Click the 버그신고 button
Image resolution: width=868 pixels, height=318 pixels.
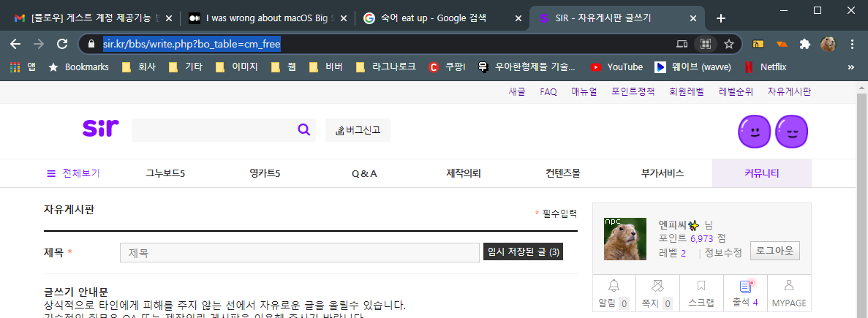click(x=358, y=130)
